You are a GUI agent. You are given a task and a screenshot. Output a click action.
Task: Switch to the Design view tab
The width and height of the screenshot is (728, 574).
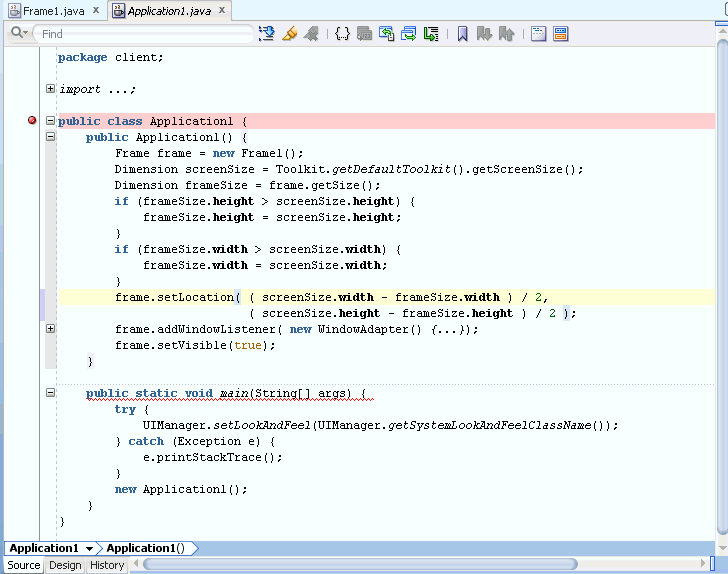point(65,565)
